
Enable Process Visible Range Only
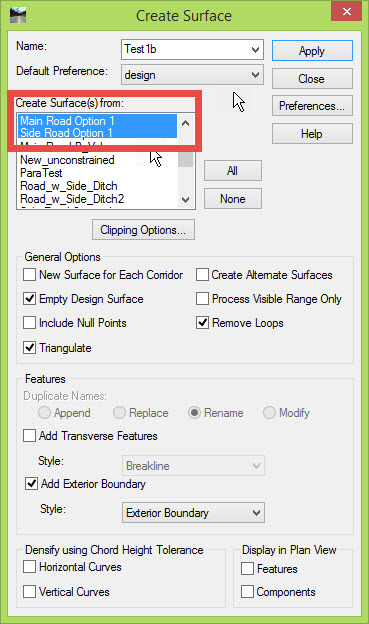point(202,298)
